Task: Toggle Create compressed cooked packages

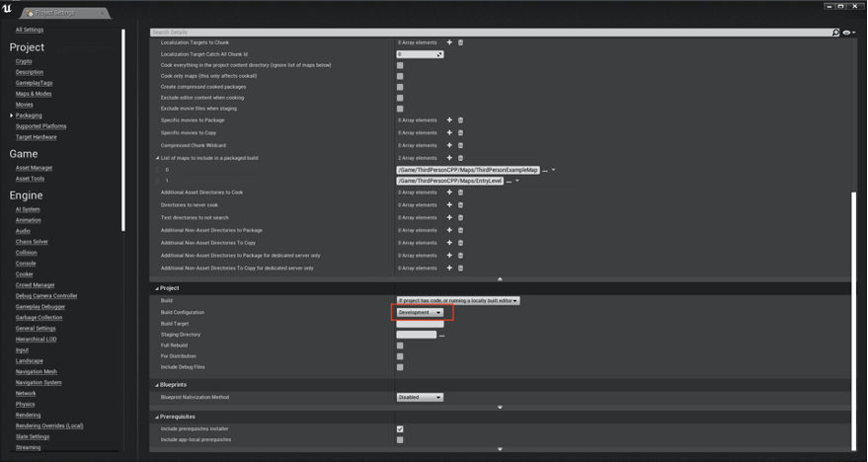Action: [x=400, y=87]
